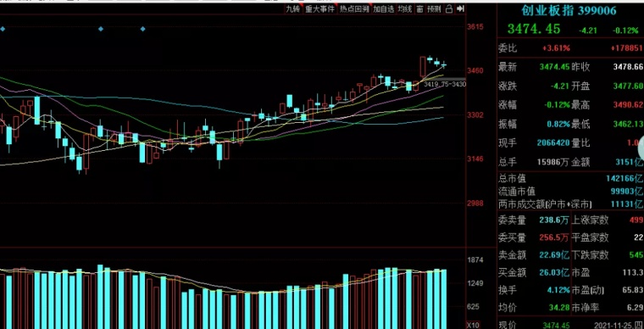Click the 上涨家数 count
This screenshot has height=329, width=644.
(636, 220)
